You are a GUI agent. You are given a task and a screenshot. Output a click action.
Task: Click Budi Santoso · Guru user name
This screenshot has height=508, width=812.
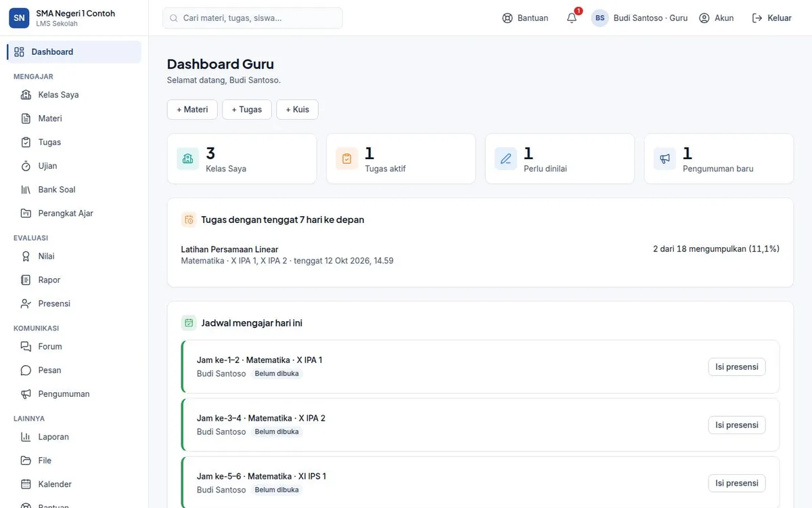pyautogui.click(x=650, y=18)
